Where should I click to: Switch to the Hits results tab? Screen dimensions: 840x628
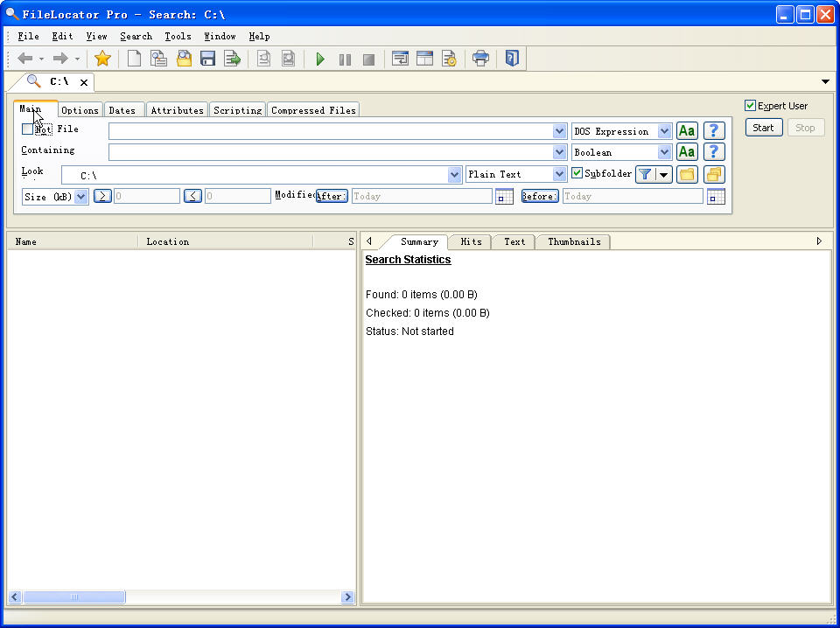471,241
